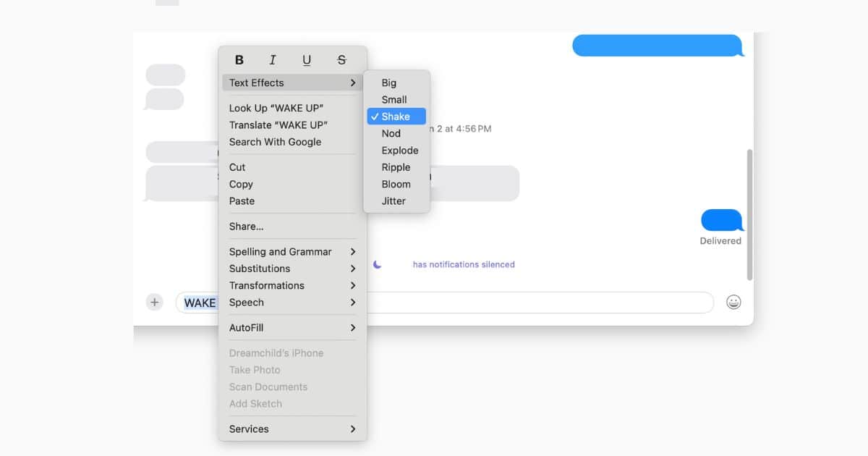Click the plus apps button
868x456 pixels.
[154, 303]
